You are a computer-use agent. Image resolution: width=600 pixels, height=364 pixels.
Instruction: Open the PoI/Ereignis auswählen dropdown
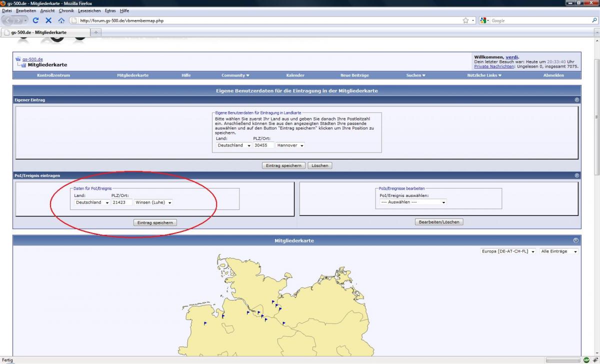click(413, 202)
